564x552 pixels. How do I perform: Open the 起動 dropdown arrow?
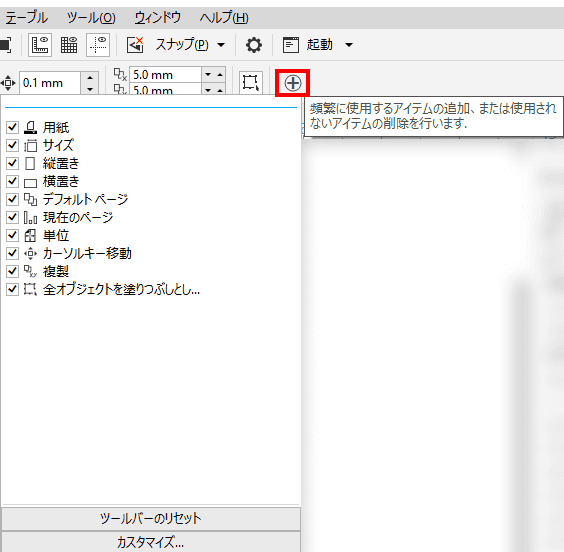349,45
